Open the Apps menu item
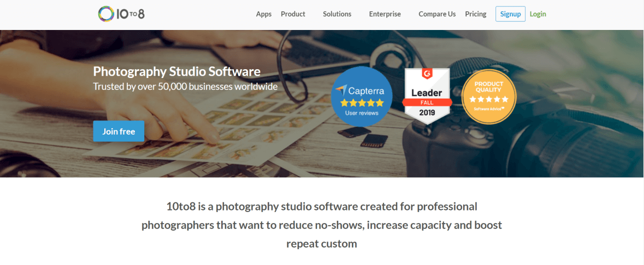 [x=264, y=14]
